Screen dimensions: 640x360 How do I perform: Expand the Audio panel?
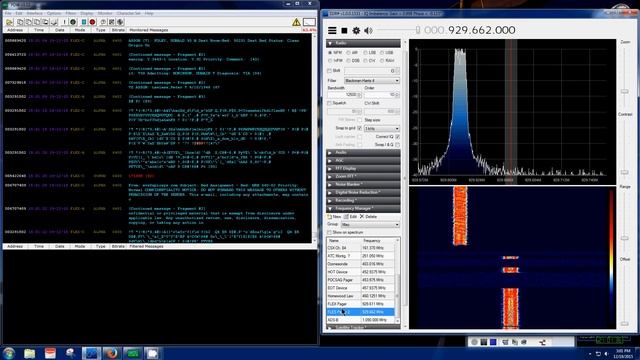click(363, 153)
